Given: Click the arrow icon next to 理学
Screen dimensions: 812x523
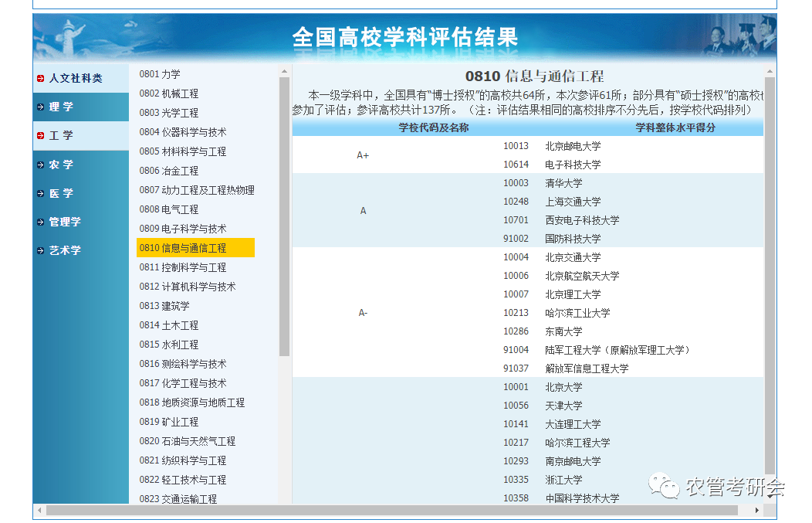Looking at the screenshot, I should [x=40, y=107].
